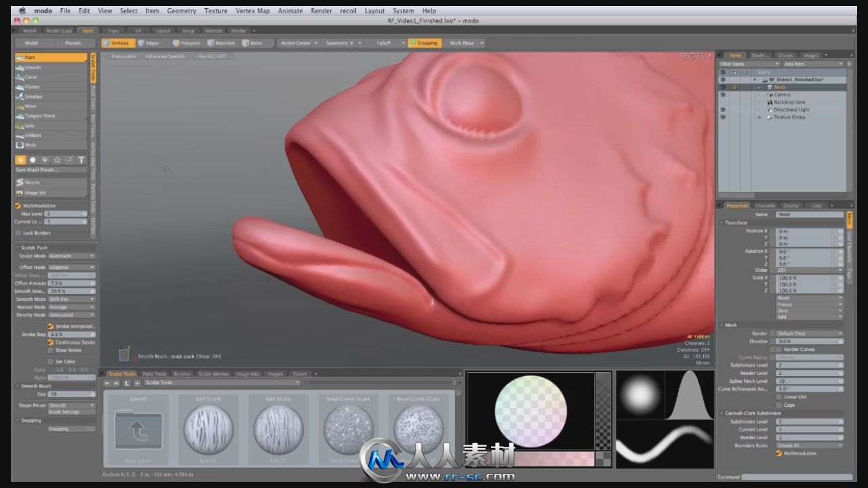Click the preset browser back arrow
Screen dimensions: 868x488
[x=107, y=383]
